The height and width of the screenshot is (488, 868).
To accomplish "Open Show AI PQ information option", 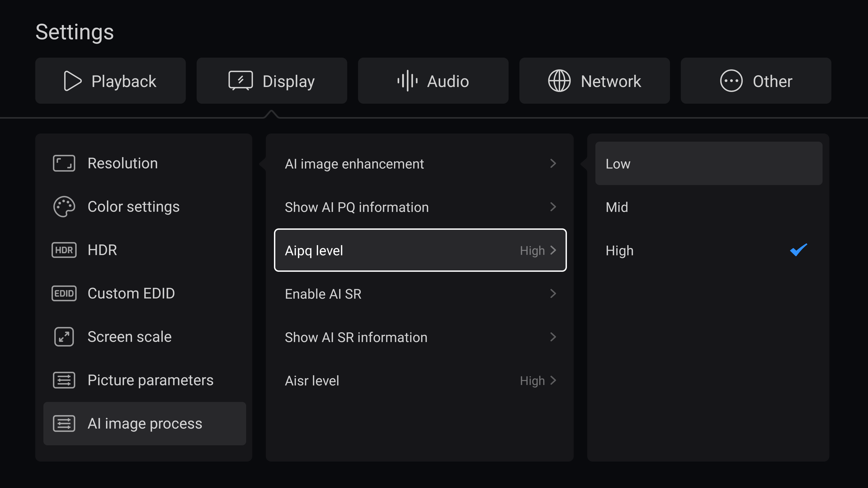I will coord(420,207).
